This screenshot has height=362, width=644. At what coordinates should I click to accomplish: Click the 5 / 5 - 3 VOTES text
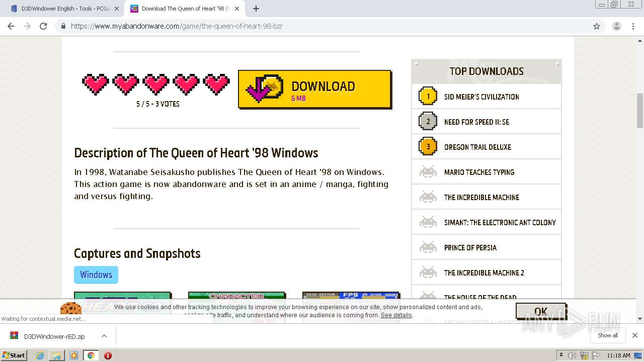[158, 104]
